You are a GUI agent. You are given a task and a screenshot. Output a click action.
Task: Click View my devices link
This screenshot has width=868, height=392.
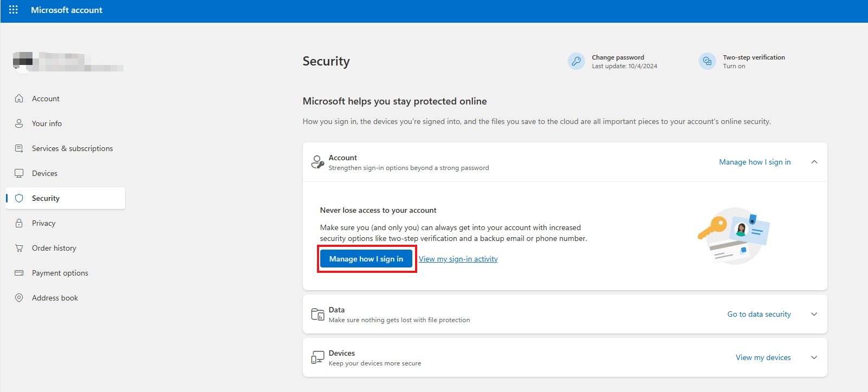[x=763, y=357]
